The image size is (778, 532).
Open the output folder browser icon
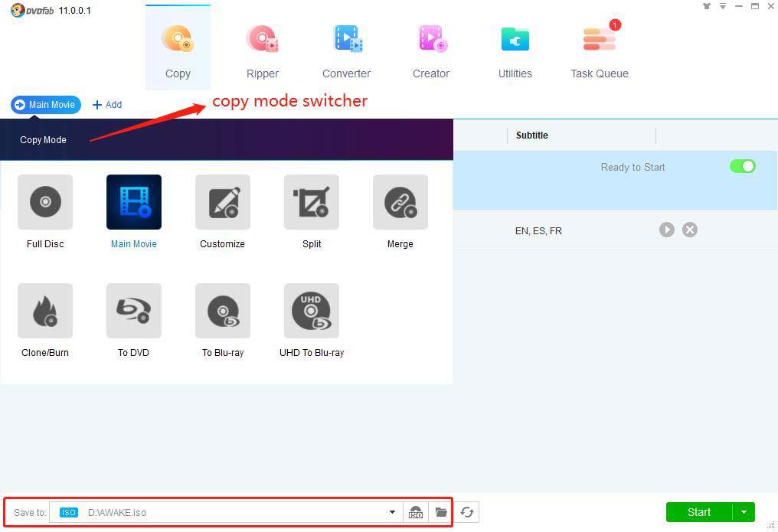pyautogui.click(x=440, y=512)
